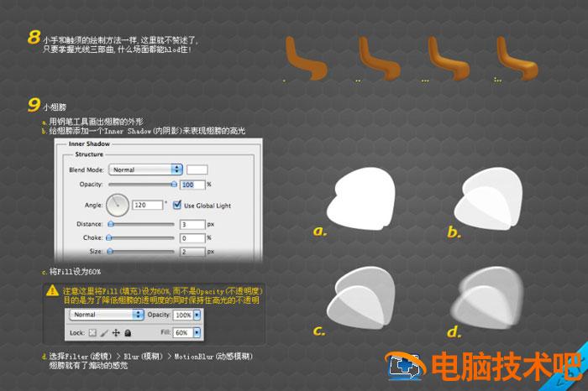Click the Choke field showing 0
This screenshot has width=588, height=391.
click(x=192, y=238)
